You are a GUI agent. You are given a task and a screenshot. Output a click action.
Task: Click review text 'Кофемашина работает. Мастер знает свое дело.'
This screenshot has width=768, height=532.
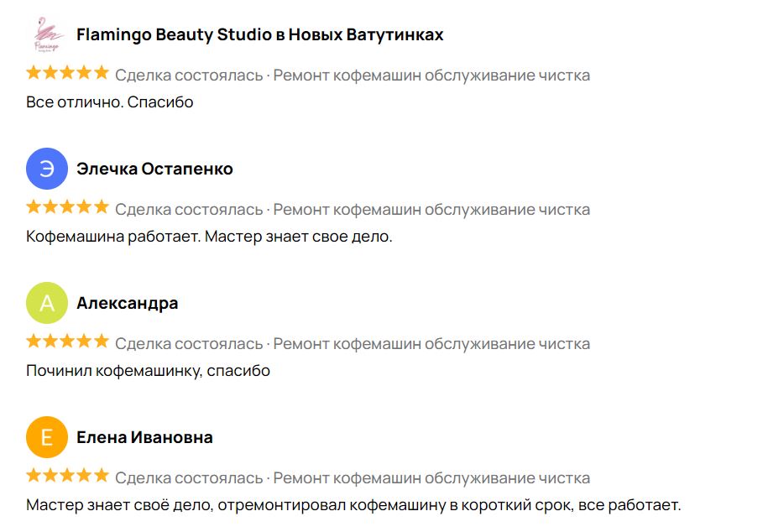209,237
